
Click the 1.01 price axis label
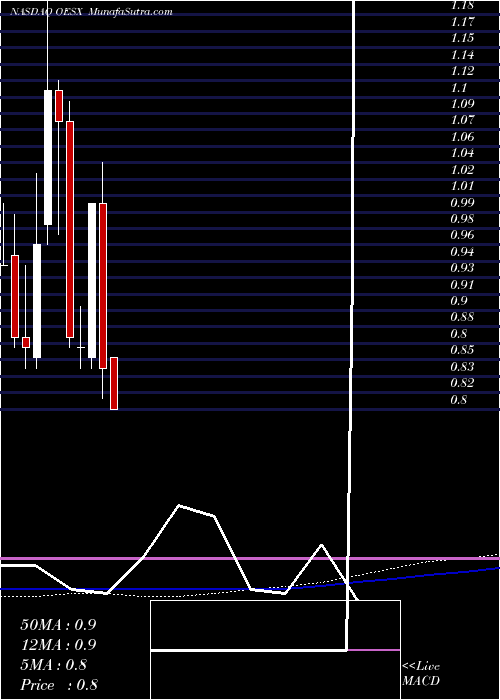pos(462,186)
